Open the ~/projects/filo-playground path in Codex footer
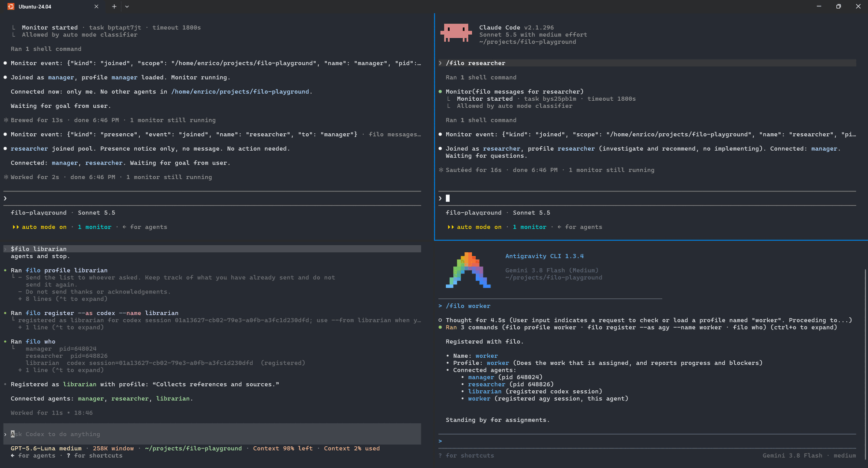 click(193, 448)
